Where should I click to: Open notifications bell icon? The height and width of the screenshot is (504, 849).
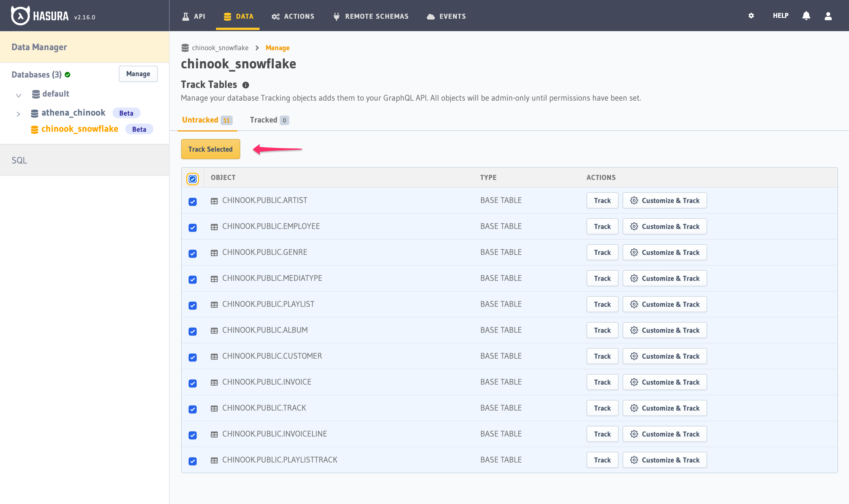tap(806, 16)
